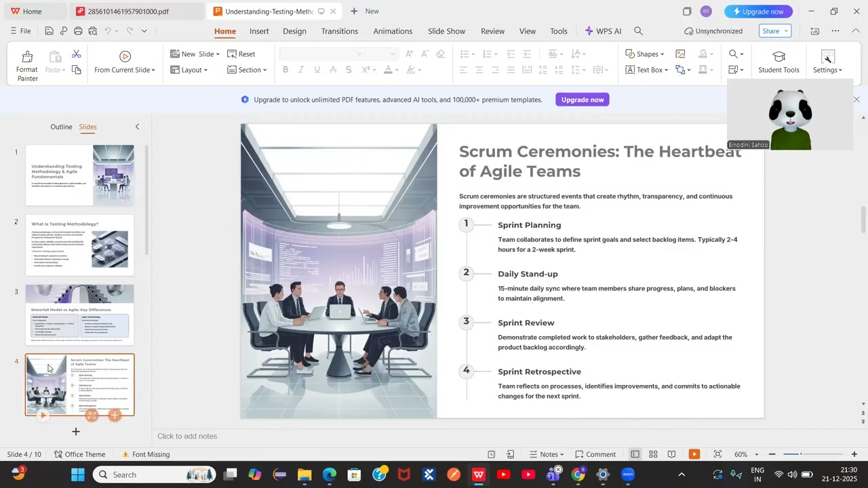Switch to Reading view in the status bar
868x488 pixels.
671,454
